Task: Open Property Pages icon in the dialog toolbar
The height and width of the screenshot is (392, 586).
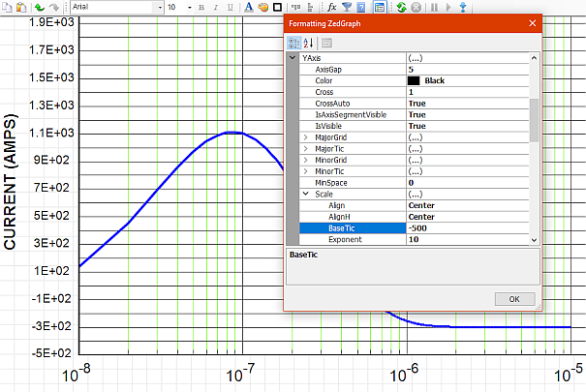Action: pos(327,43)
